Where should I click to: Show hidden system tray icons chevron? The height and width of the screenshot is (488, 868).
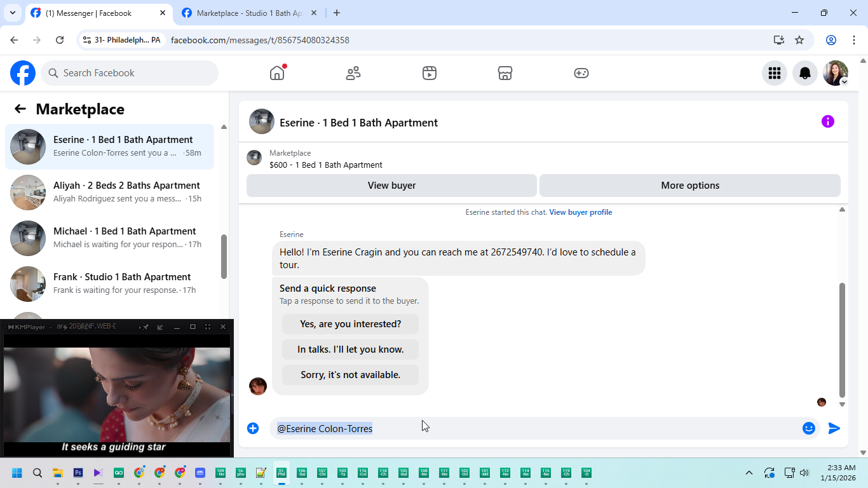point(749,473)
